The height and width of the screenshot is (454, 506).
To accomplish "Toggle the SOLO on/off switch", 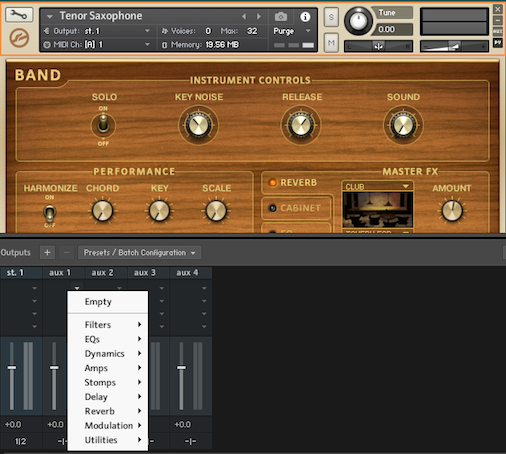I will point(103,125).
